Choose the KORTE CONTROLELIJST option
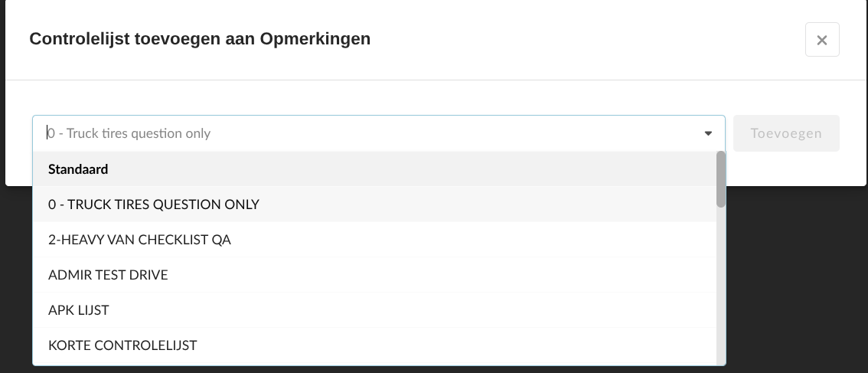This screenshot has width=868, height=373. (x=122, y=345)
